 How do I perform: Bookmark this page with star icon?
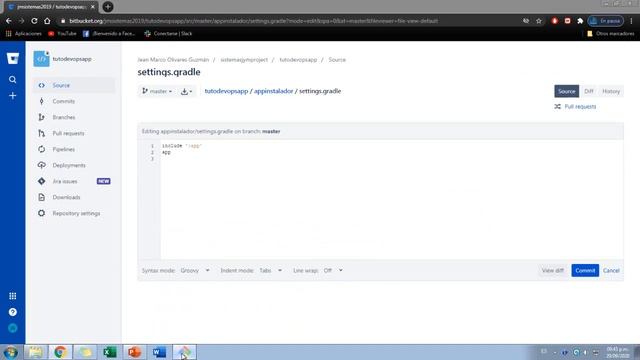pos(539,21)
